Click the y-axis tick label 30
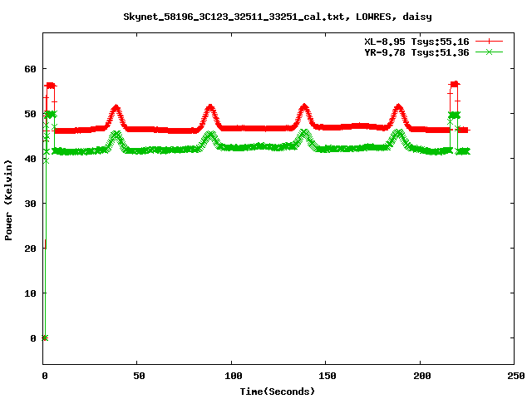Viewport: 532px width, 399px height. tap(30, 204)
